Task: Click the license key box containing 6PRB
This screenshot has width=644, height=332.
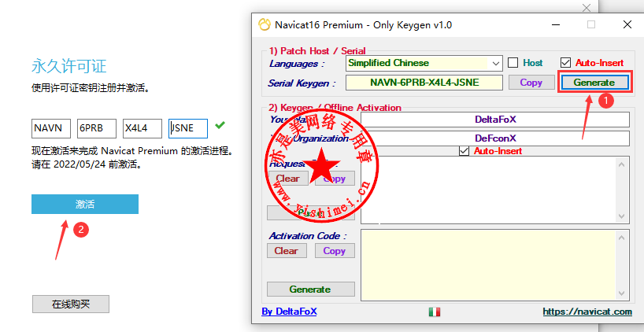Action: (97, 128)
